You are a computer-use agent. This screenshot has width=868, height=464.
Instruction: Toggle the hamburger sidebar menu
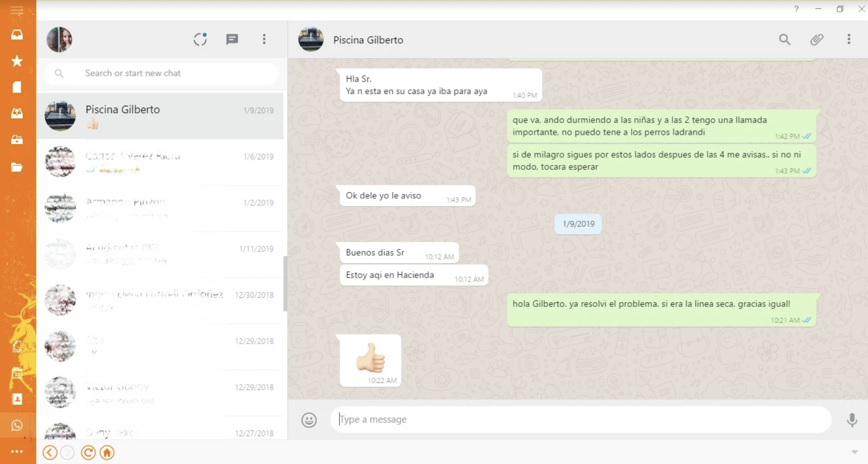[17, 10]
